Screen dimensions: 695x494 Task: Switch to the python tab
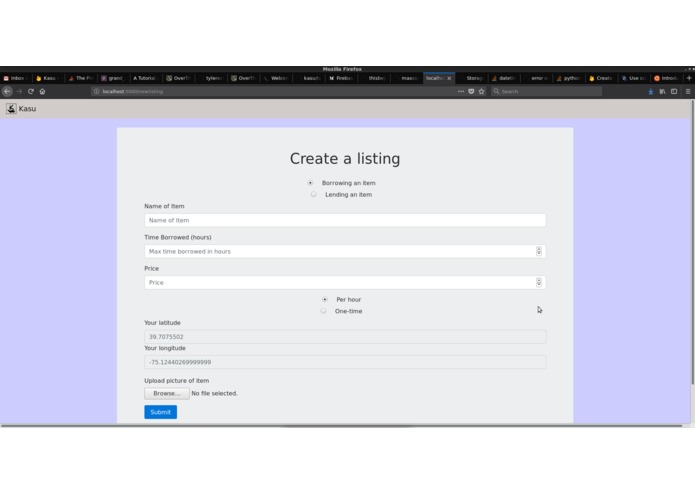tap(569, 78)
